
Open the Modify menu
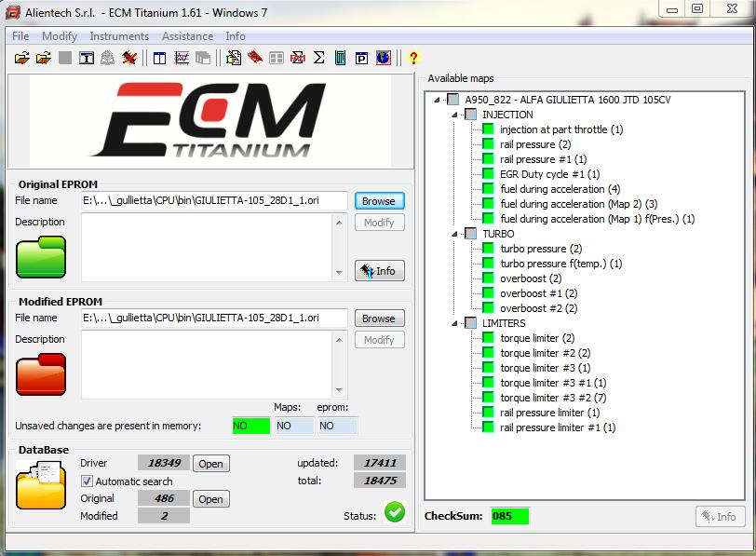click(x=60, y=36)
